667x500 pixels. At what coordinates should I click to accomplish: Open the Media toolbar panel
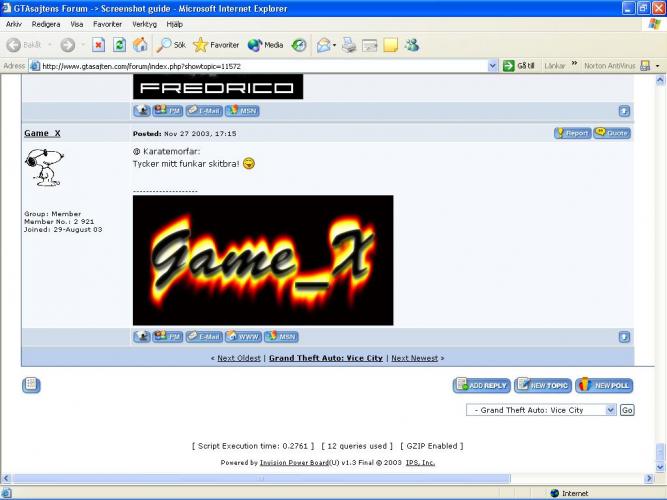[x=265, y=45]
